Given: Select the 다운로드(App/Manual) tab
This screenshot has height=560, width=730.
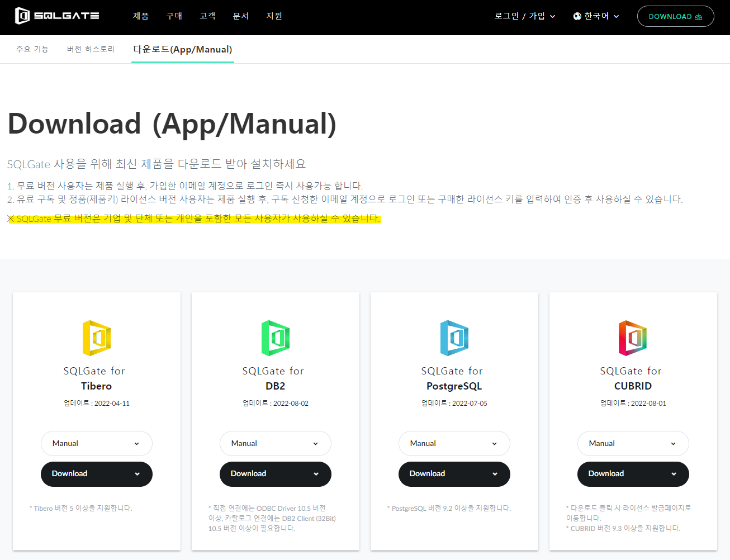Looking at the screenshot, I should (x=183, y=49).
